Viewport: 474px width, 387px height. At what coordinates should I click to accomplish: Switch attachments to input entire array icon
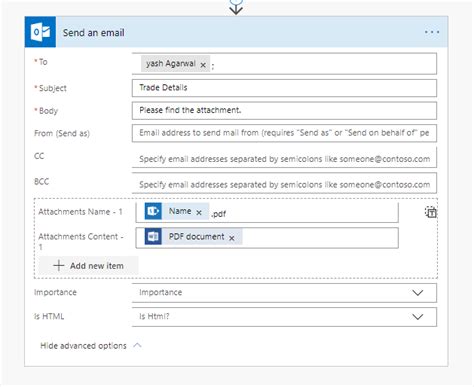coord(431,212)
